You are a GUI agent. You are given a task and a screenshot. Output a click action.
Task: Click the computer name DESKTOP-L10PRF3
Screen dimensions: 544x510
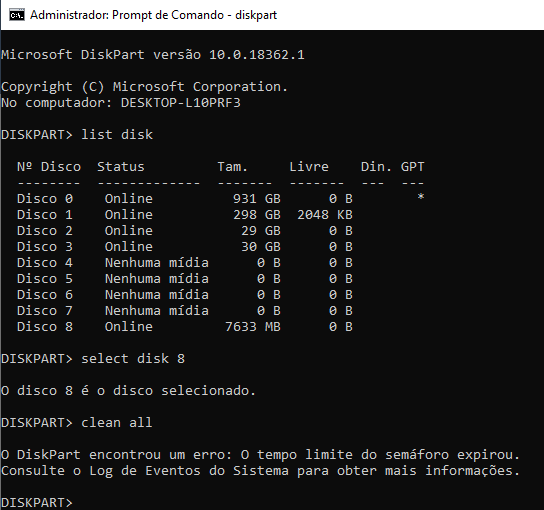click(x=180, y=103)
